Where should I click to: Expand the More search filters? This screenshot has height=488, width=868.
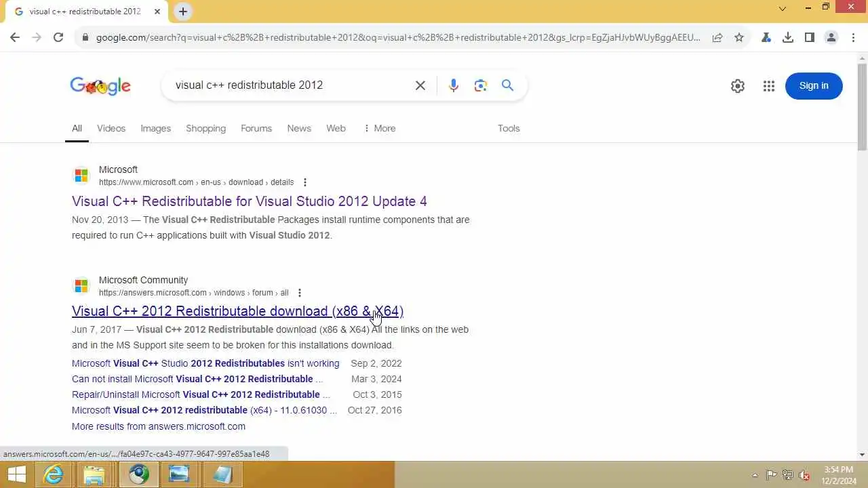pos(380,128)
